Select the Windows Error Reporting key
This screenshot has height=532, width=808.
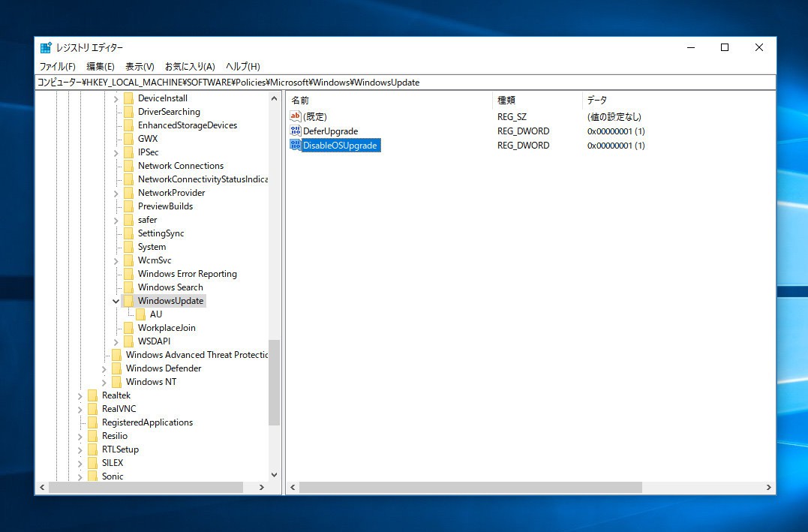point(187,274)
